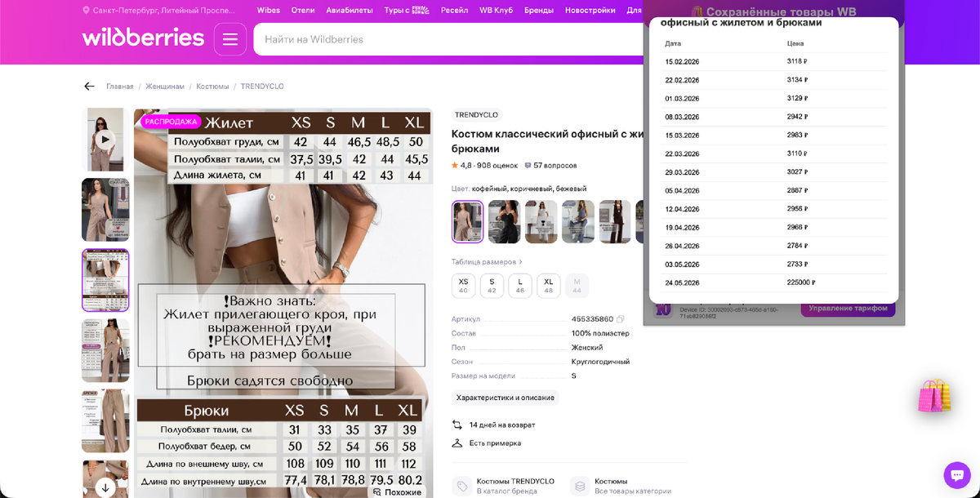The width and height of the screenshot is (980, 498).
Task: Select size L 46
Action: pos(520,286)
